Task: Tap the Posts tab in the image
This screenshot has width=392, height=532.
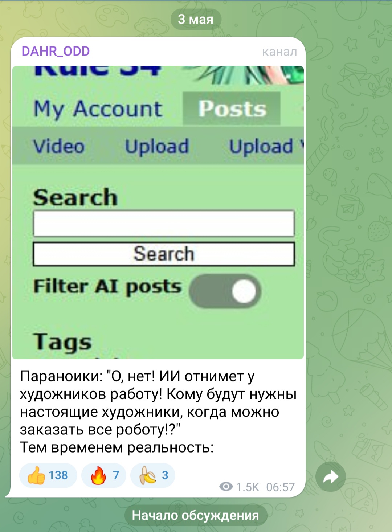Action: pos(232,109)
